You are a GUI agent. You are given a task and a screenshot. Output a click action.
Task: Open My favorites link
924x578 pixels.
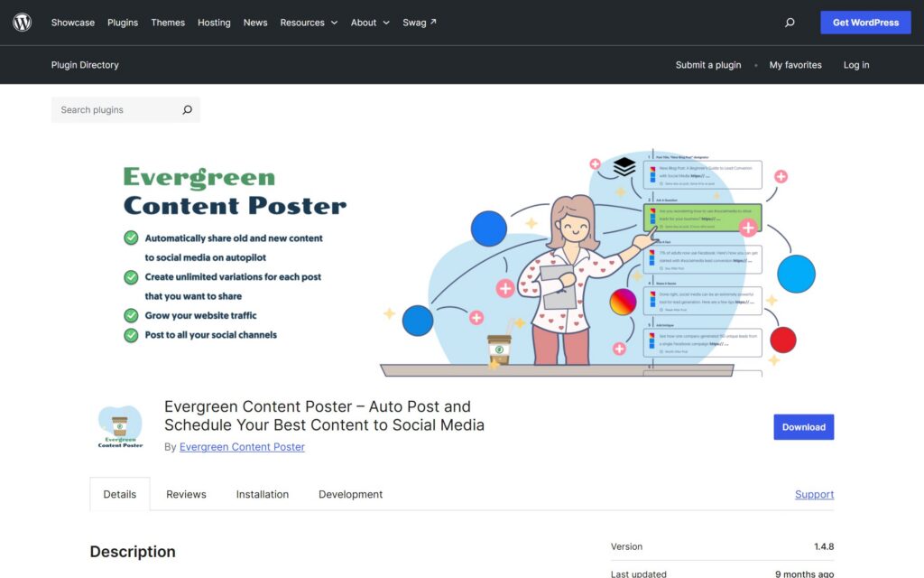[796, 65]
